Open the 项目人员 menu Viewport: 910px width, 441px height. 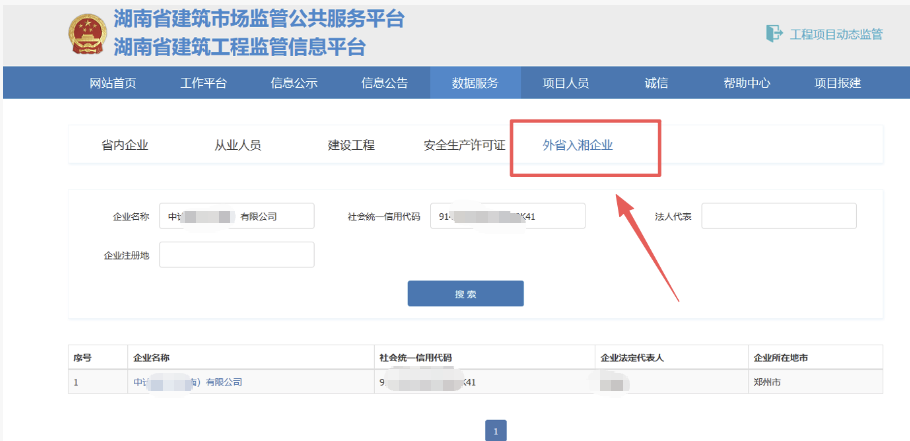566,83
